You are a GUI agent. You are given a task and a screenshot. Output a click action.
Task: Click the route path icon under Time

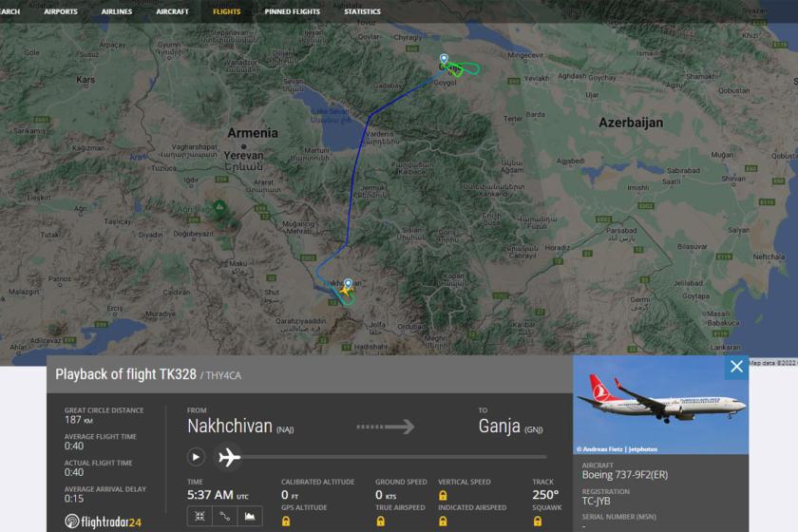point(224,516)
